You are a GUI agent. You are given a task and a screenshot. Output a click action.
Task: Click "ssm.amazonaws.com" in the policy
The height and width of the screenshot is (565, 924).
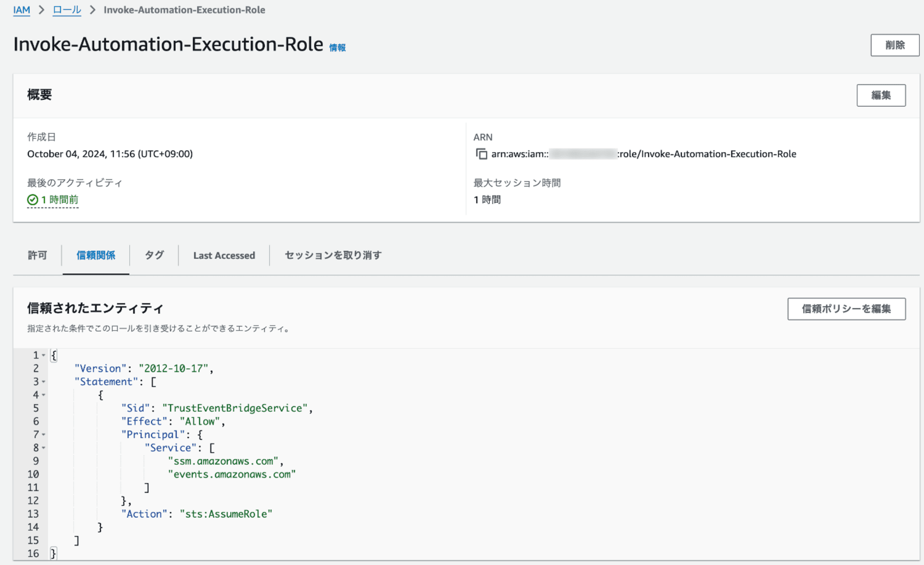pos(223,461)
